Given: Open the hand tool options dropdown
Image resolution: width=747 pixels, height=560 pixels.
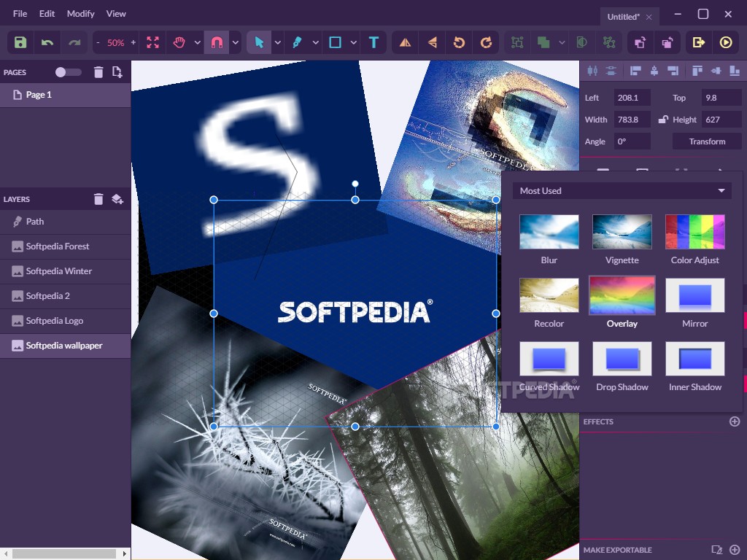Looking at the screenshot, I should pos(197,42).
